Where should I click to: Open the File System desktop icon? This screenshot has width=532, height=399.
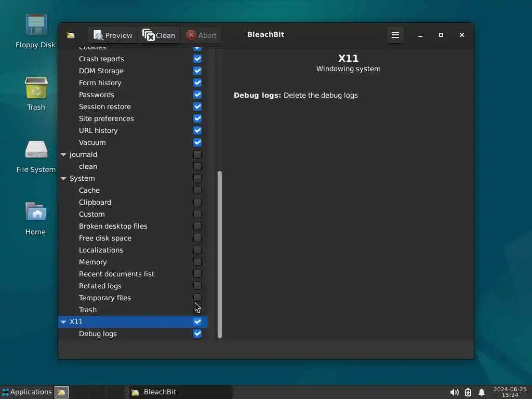pos(36,157)
